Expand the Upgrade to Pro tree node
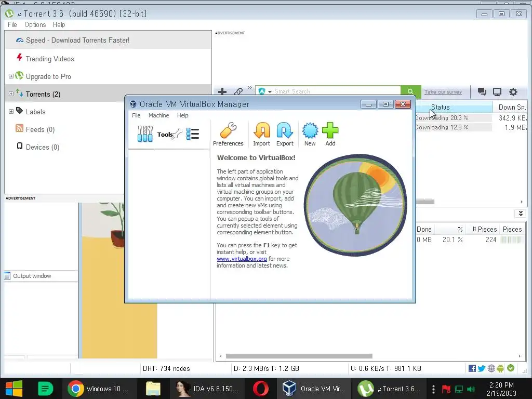Screen dimensions: 532x399 coord(11,76)
